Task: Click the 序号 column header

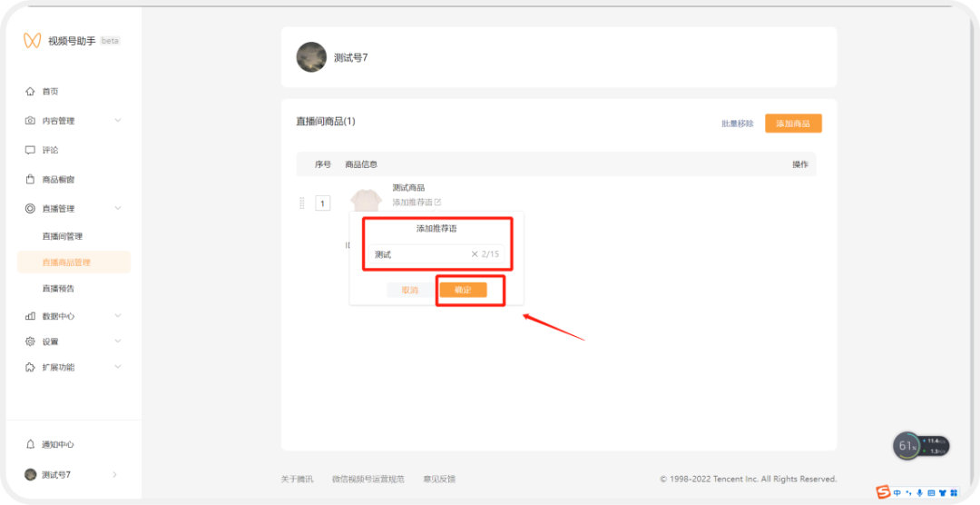Action: (322, 164)
